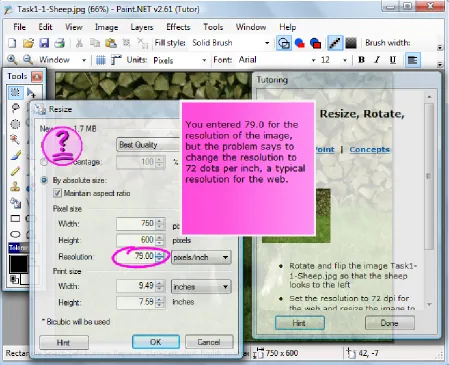Select the filled shape with outline icon
The width and height of the screenshot is (449, 365).
315,43
